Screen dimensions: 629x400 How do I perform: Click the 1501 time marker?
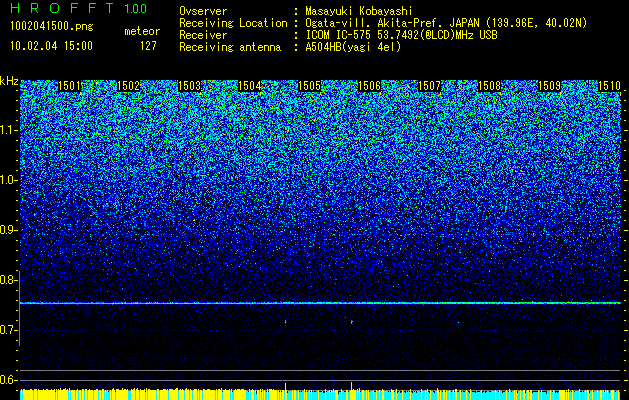point(69,86)
